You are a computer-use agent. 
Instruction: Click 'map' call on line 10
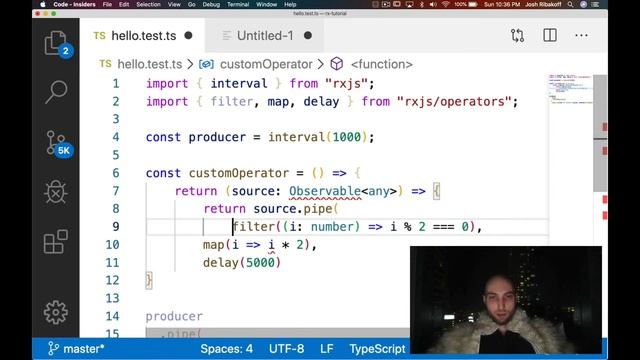coord(213,245)
